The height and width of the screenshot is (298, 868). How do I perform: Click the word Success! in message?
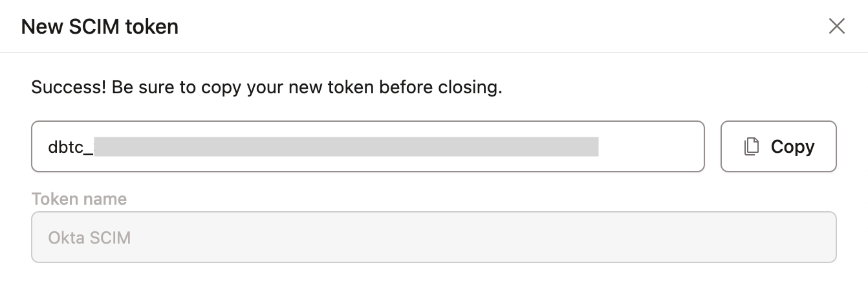tap(69, 87)
